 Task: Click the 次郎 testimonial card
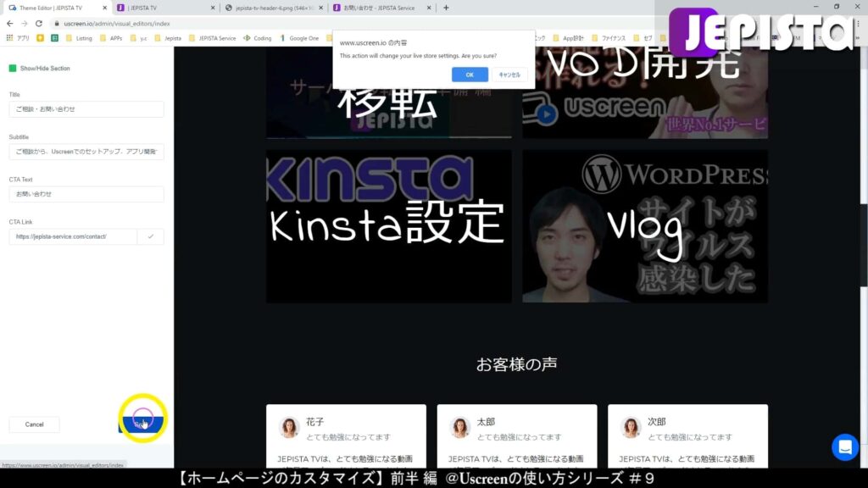[687, 436]
